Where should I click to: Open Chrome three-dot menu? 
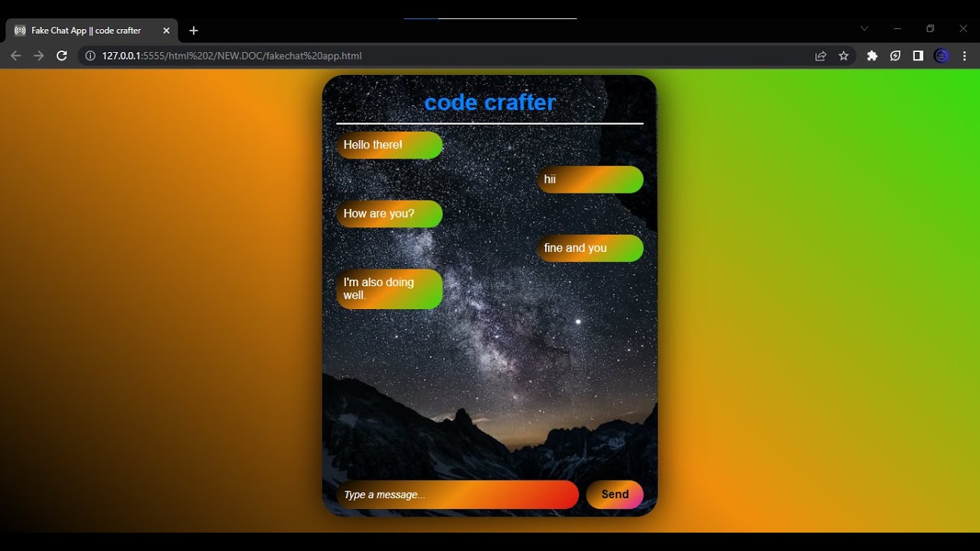click(965, 56)
